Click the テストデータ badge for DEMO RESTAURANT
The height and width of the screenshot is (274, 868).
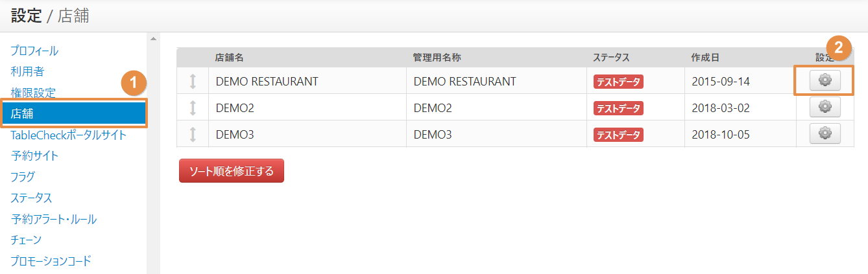[618, 82]
